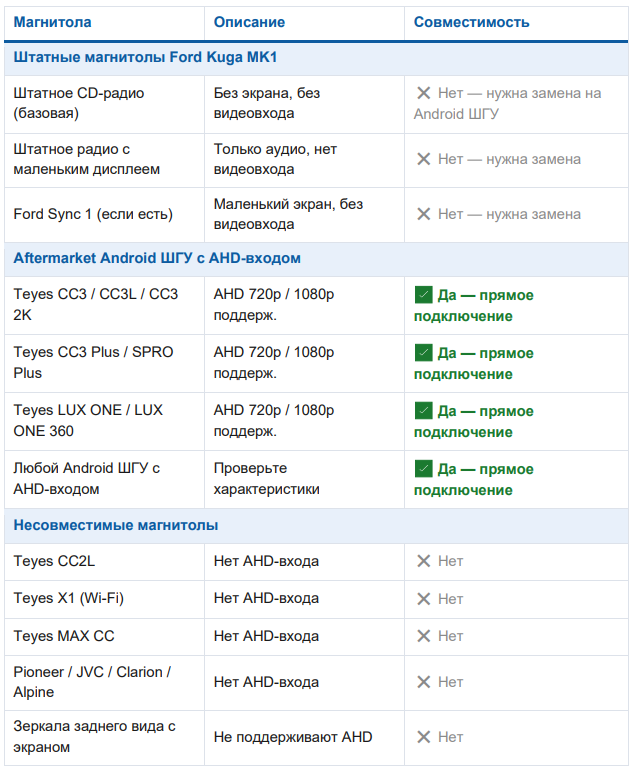Click the Проверьте характеристики cell
The image size is (635, 771).
(304, 479)
